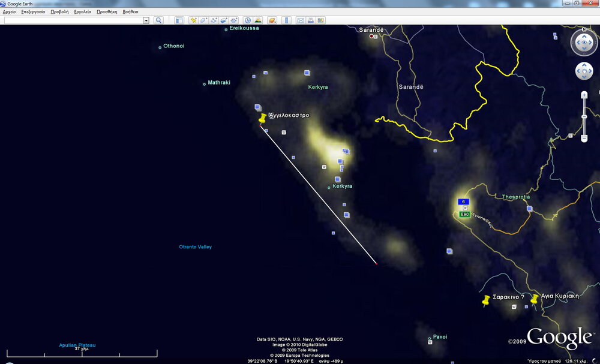Click the Αγγελόκαστρο yellow pushpin placemark
Screen dimensions: 600x364
tap(262, 119)
